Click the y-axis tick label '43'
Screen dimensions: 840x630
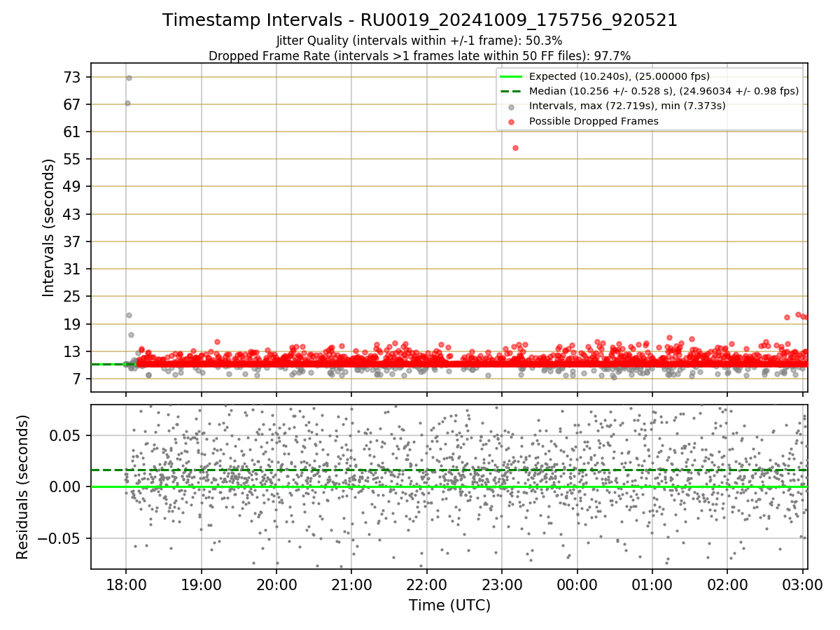[73, 214]
